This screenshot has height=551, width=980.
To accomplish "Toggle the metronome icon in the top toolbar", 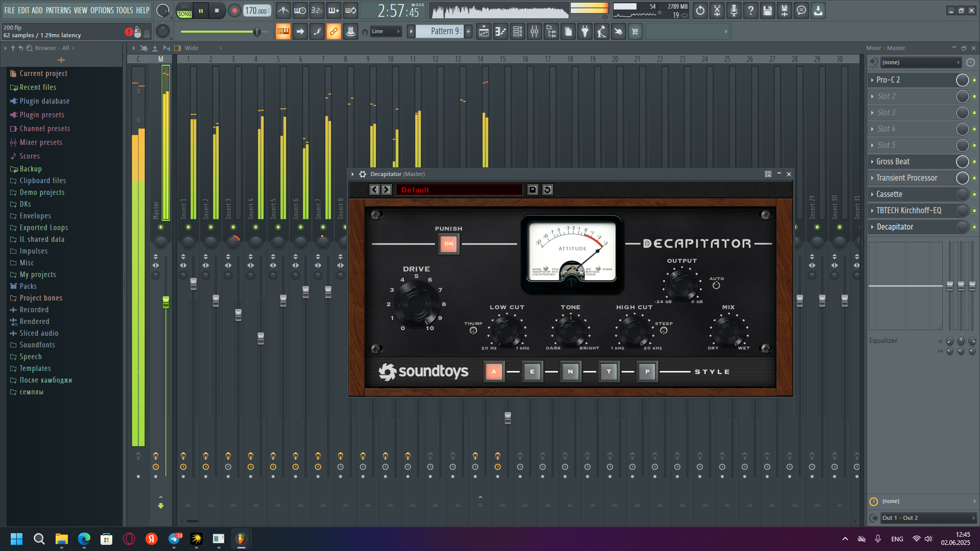I will pos(283,10).
